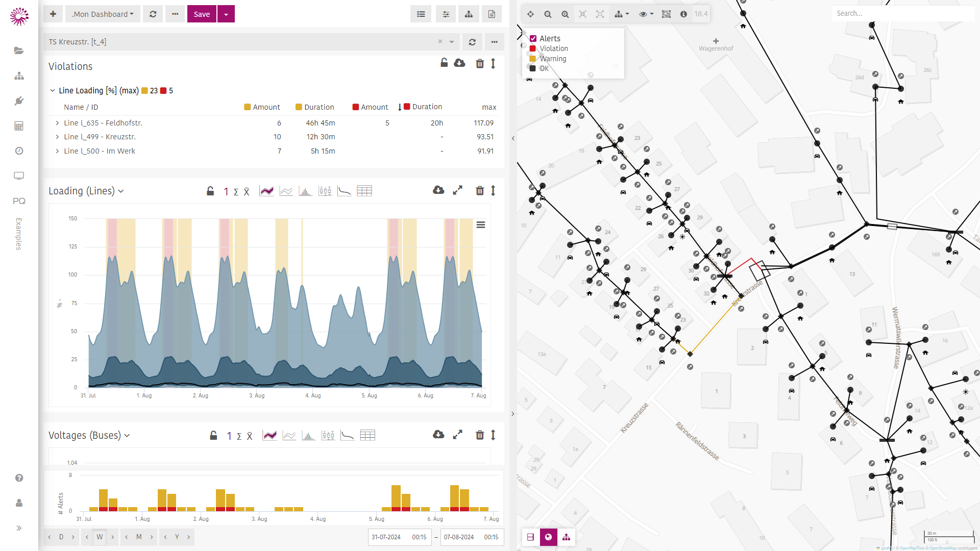Screen dimensions: 980x551
Task: Open the folder icon in left sidebar
Action: (x=19, y=51)
